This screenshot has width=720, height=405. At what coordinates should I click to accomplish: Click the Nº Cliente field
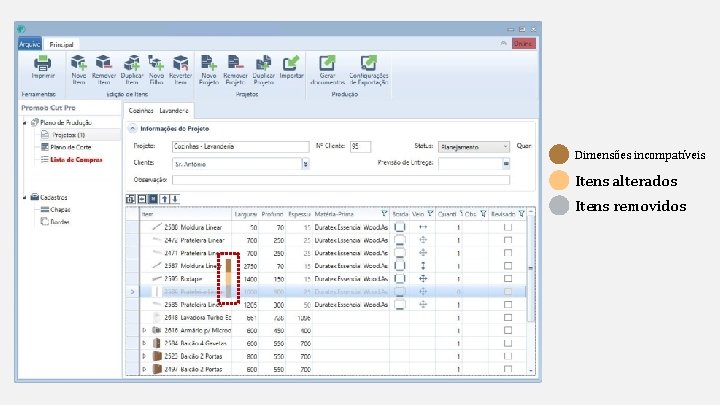pos(360,146)
